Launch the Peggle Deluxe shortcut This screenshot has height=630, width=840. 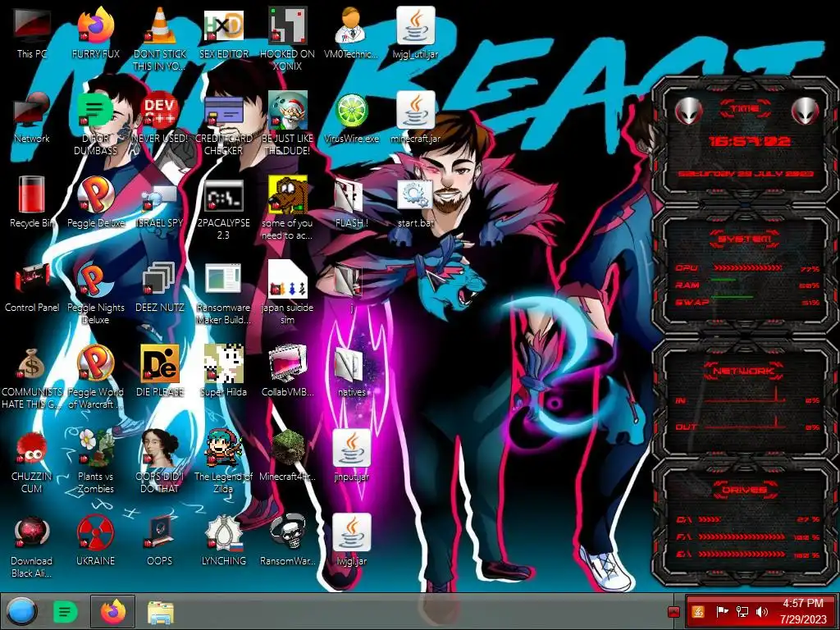click(95, 202)
